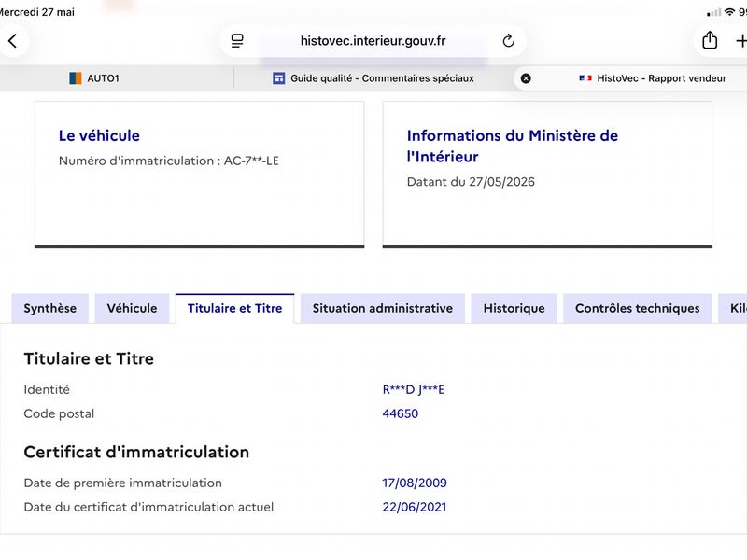The width and height of the screenshot is (747, 560).
Task: Reload the HistoVec page
Action: [508, 41]
